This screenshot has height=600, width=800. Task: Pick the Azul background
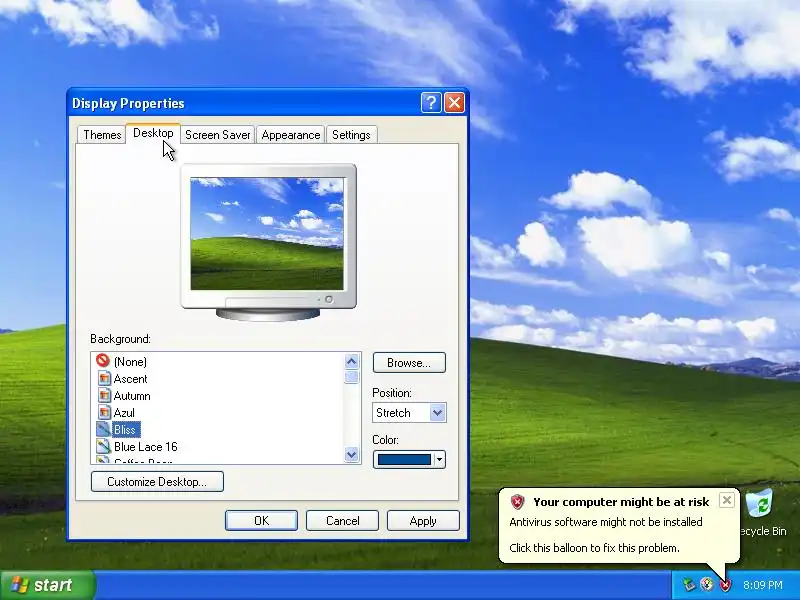pos(124,413)
